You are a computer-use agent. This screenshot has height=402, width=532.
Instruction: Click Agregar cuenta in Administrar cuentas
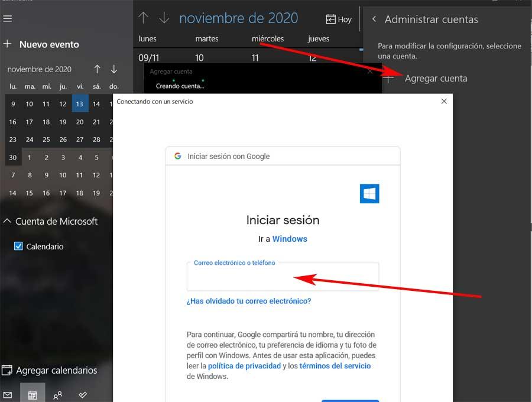coord(436,79)
